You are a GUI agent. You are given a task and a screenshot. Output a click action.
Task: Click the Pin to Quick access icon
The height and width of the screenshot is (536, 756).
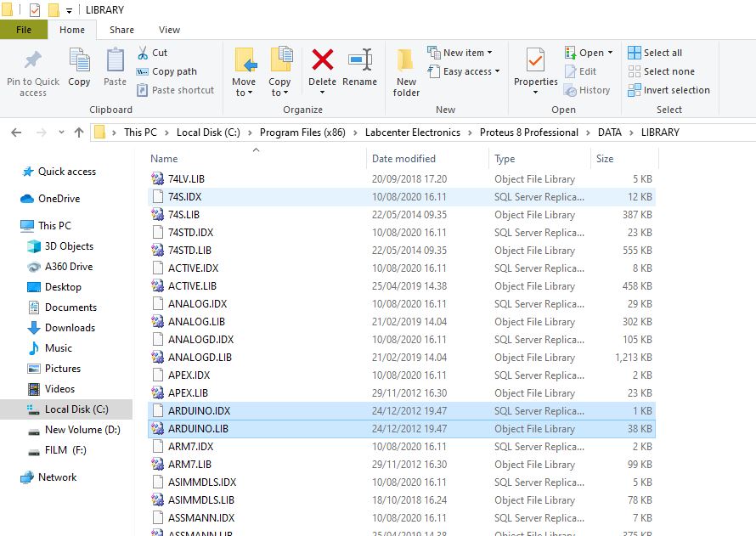32,71
